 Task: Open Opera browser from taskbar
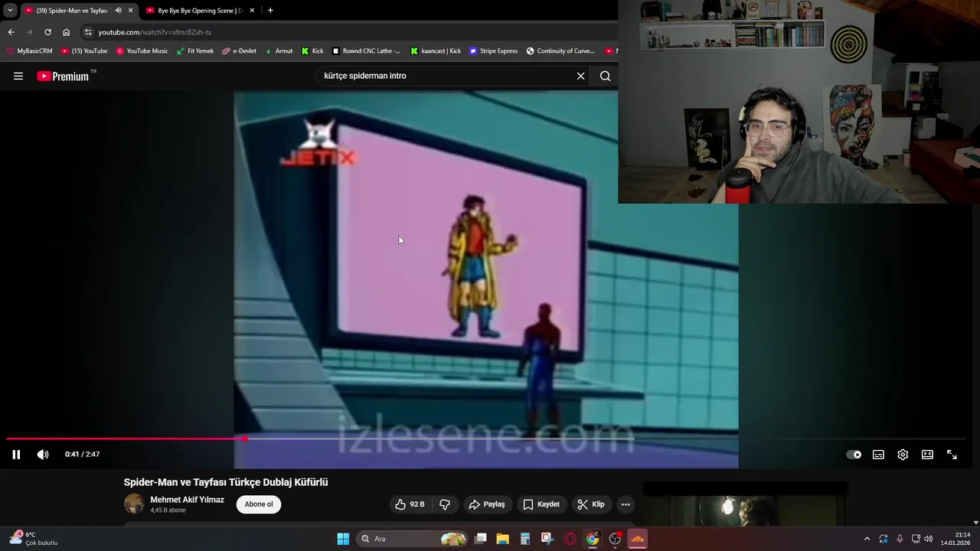click(570, 539)
